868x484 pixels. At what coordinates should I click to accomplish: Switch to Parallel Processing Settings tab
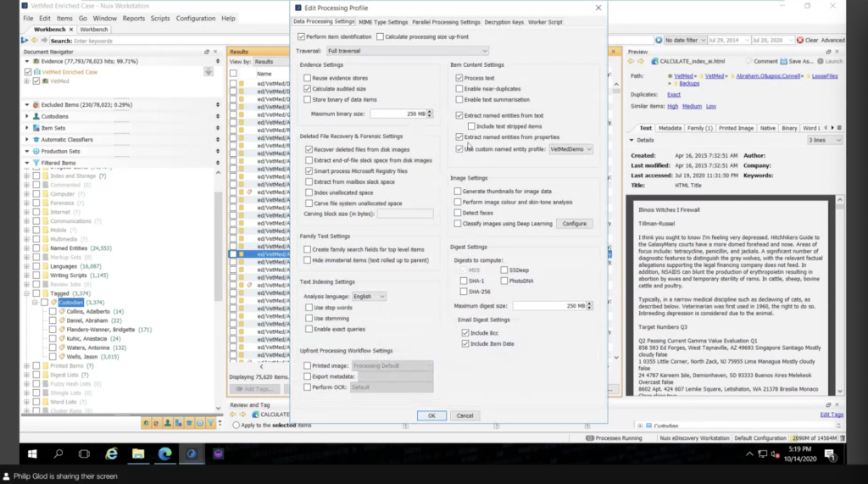446,22
